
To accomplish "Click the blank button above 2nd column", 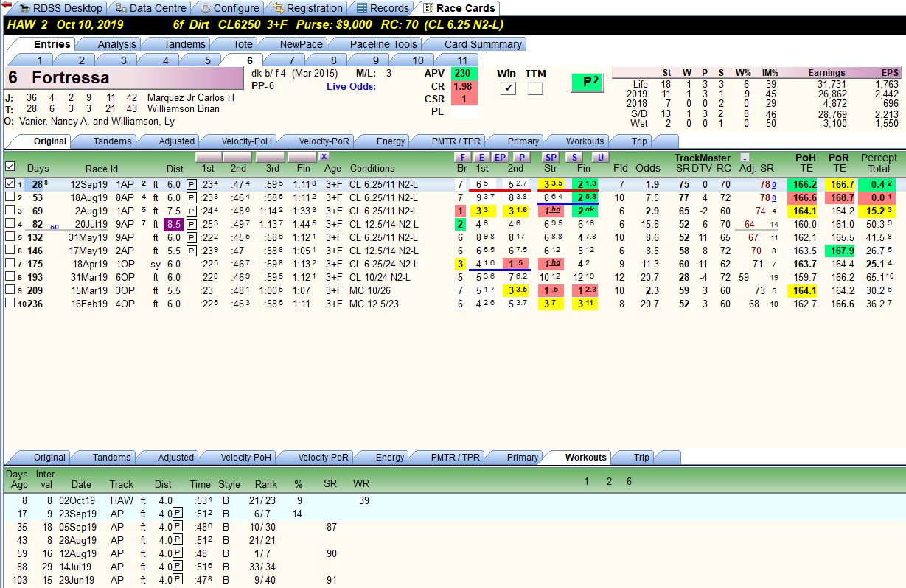I will click(x=237, y=157).
